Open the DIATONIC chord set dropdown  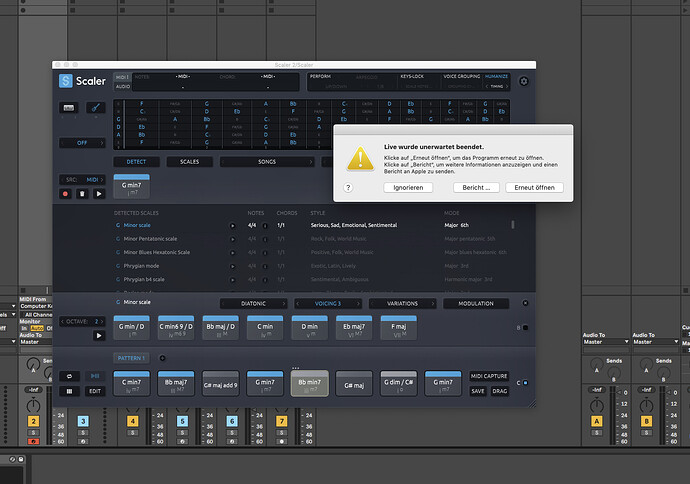click(253, 304)
